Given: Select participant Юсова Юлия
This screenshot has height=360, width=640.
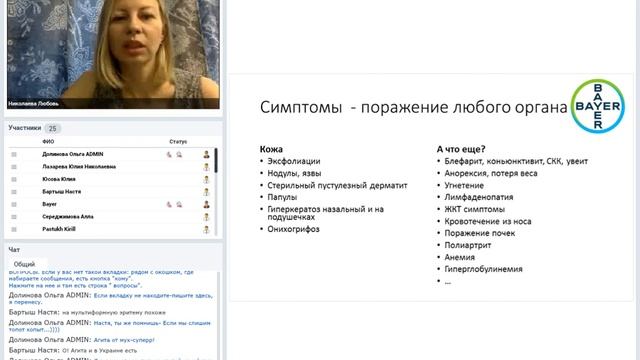Looking at the screenshot, I should pyautogui.click(x=59, y=179).
